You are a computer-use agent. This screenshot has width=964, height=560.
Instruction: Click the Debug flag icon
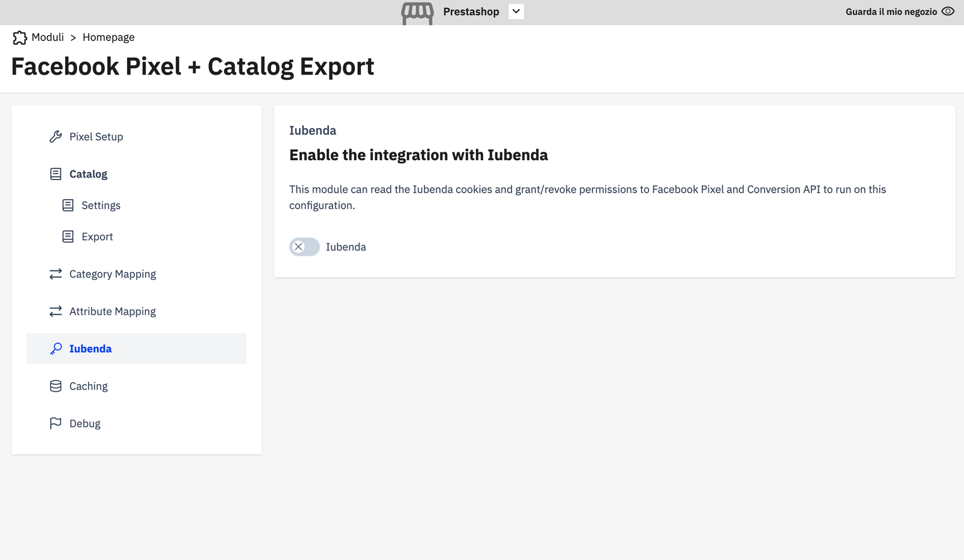pyautogui.click(x=55, y=423)
